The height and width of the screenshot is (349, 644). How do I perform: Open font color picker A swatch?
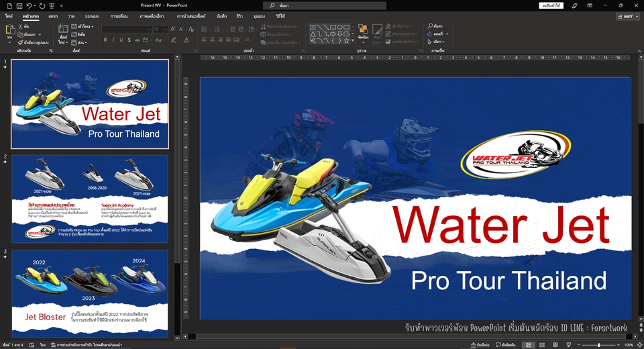[186, 40]
